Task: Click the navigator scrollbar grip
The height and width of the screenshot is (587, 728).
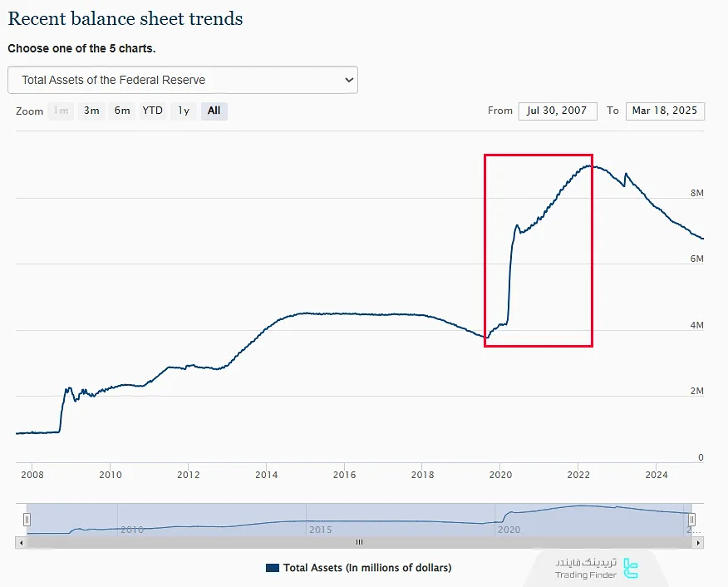Action: pyautogui.click(x=359, y=542)
